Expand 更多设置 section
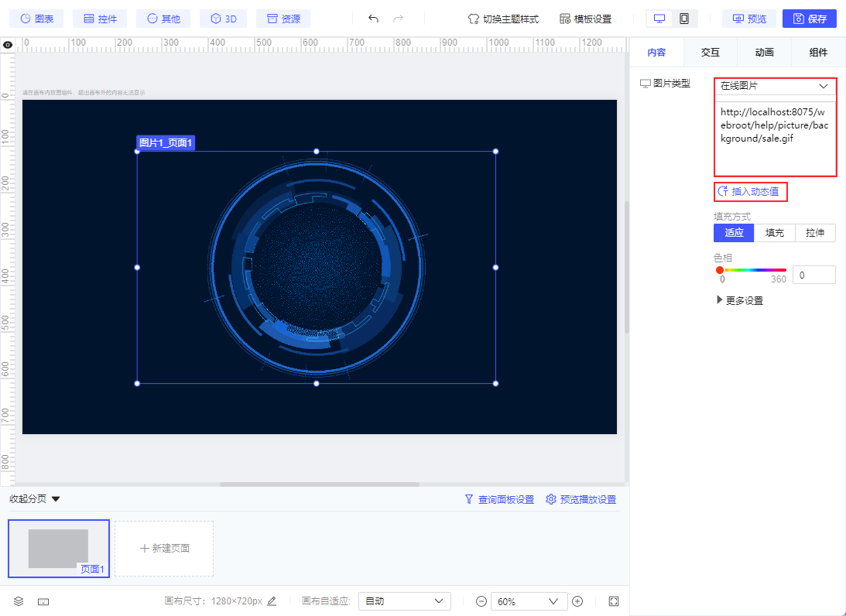This screenshot has width=846, height=616. tap(741, 300)
